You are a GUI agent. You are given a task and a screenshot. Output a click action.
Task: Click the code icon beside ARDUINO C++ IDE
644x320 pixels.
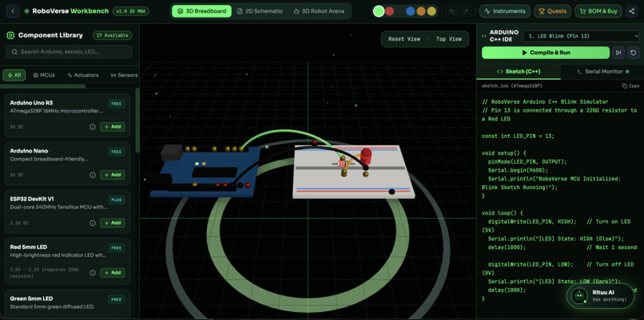point(484,36)
